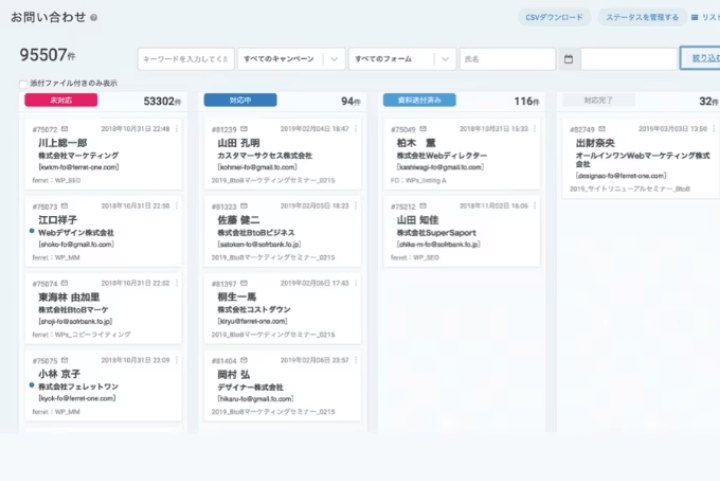Select the 未対応 status column label
The image size is (720, 481).
[x=60, y=100]
